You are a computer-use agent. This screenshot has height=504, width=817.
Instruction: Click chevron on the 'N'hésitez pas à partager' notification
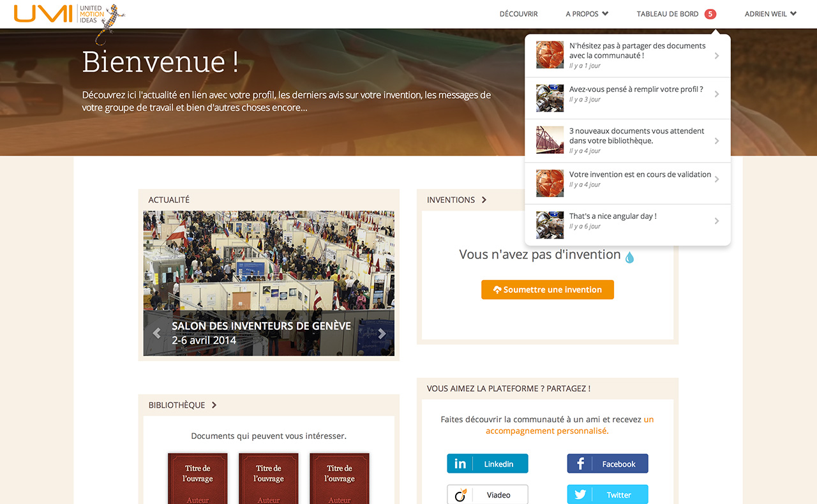[717, 56]
